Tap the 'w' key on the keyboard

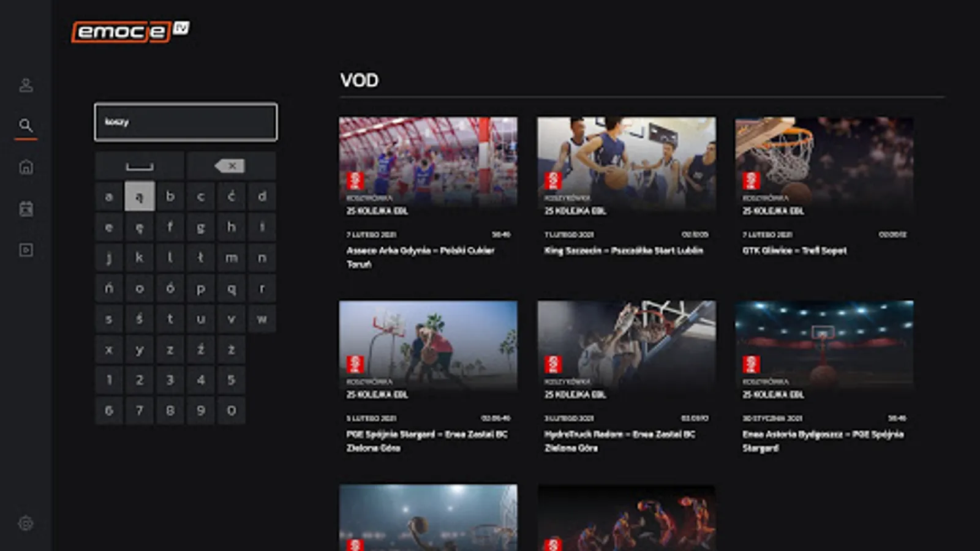[x=262, y=319]
